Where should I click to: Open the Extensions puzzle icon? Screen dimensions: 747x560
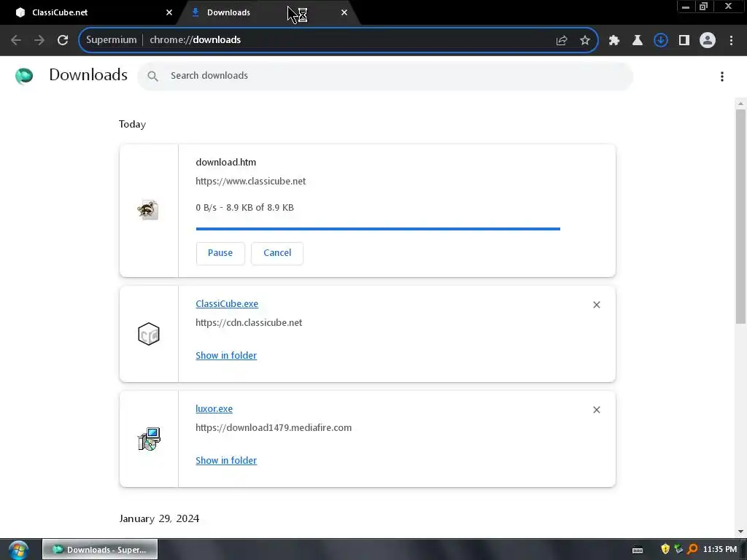tap(614, 40)
